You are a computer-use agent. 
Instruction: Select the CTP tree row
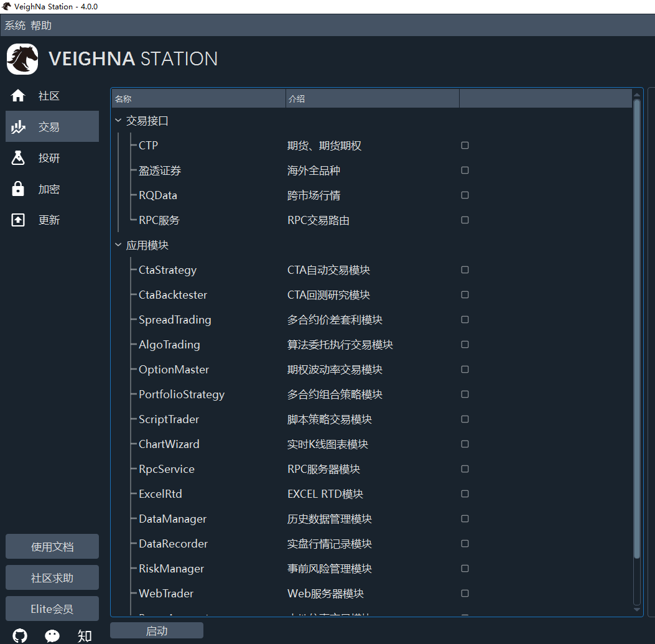click(x=372, y=146)
